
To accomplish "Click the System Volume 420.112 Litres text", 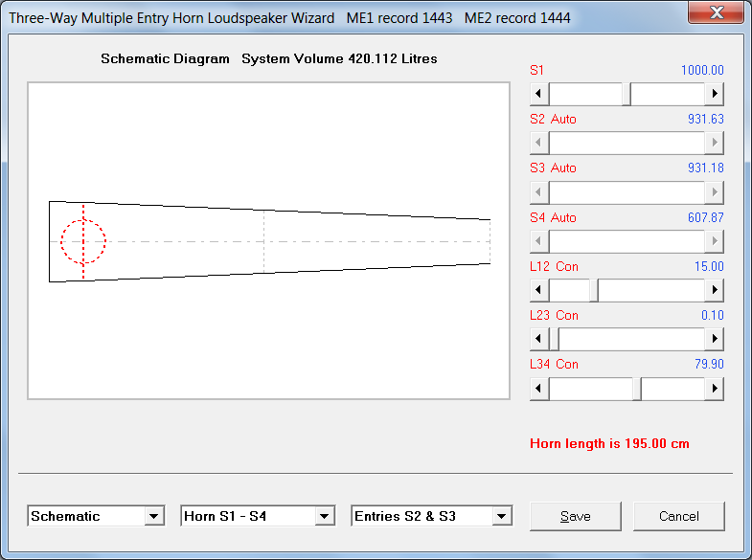I will point(339,58).
